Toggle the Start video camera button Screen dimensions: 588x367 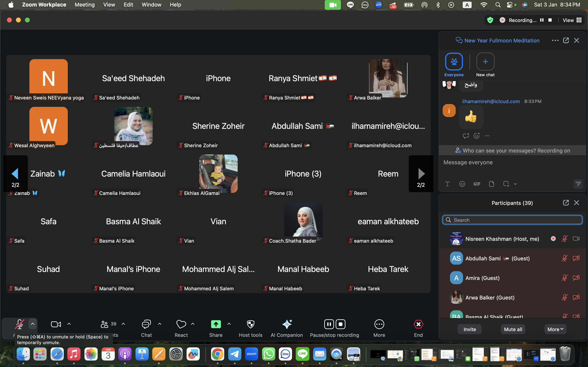(56, 324)
